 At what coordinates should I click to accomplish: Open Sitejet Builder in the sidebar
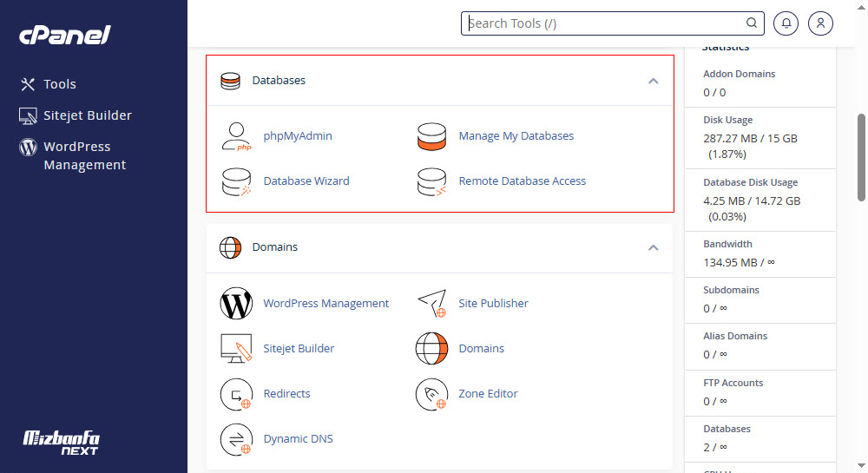(x=88, y=115)
